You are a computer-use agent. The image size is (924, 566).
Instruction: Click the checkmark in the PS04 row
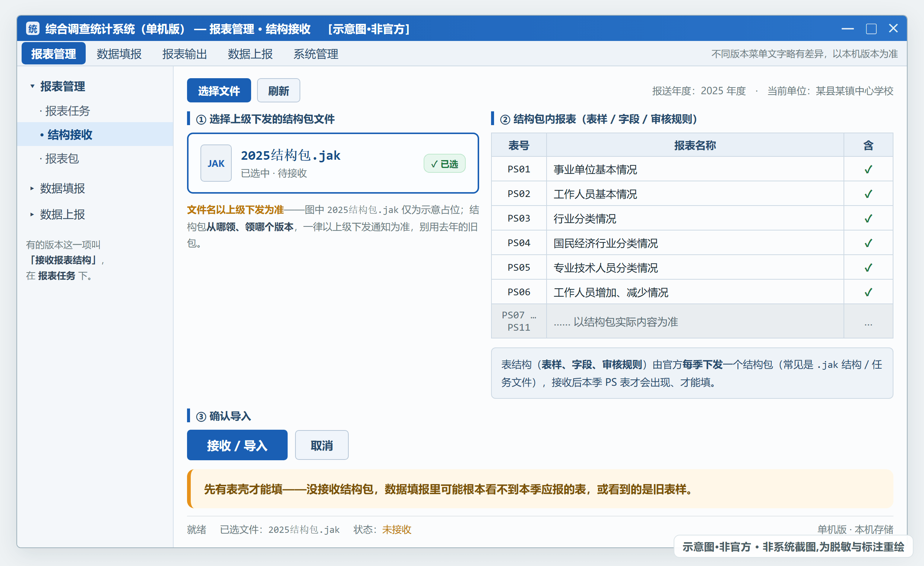(x=868, y=243)
